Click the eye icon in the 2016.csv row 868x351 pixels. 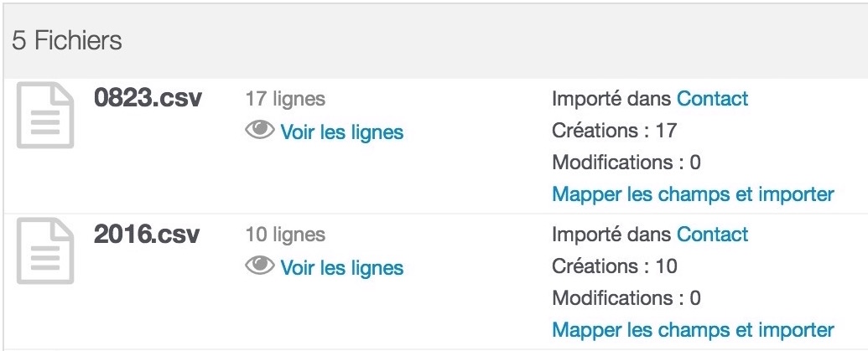(x=260, y=266)
